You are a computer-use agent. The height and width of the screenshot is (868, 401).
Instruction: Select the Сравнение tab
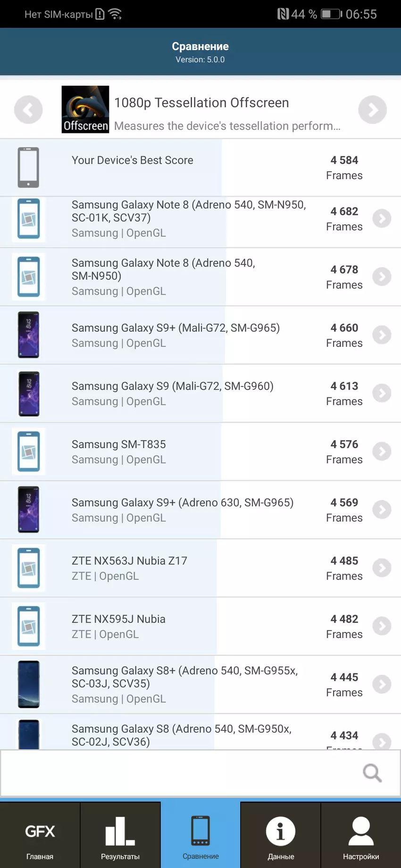(200, 836)
